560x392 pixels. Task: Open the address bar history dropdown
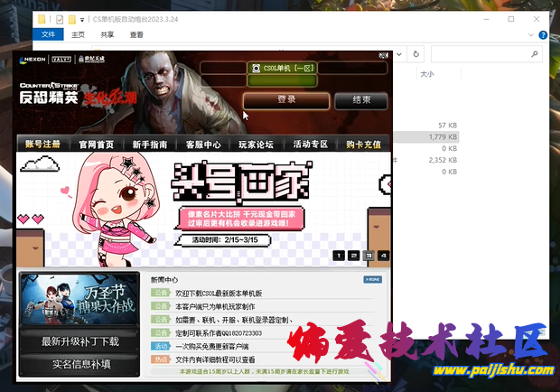point(399,54)
